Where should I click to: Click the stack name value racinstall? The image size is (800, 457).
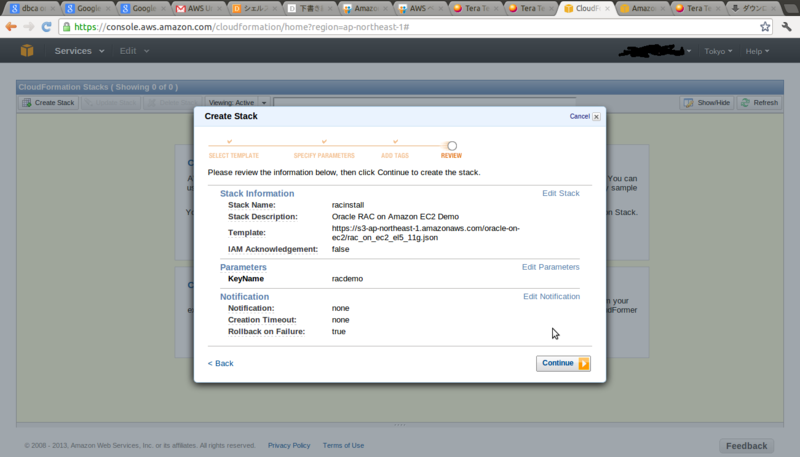(348, 205)
